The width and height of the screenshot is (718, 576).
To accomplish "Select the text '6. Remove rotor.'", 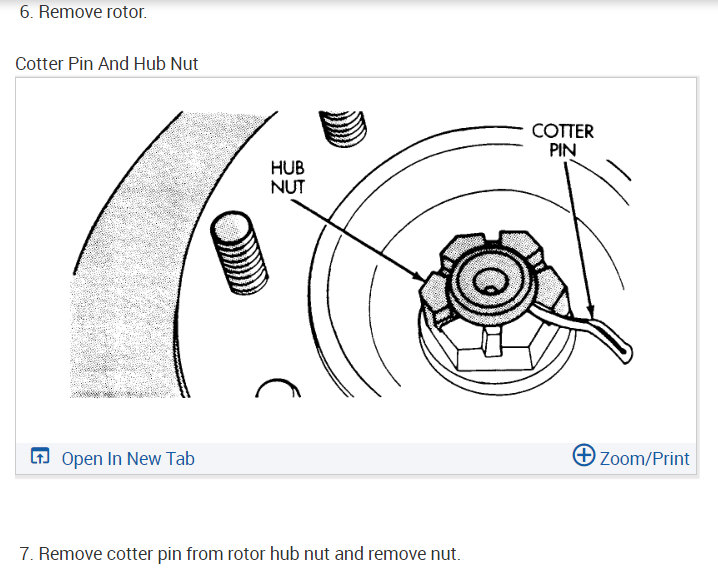I will point(83,12).
